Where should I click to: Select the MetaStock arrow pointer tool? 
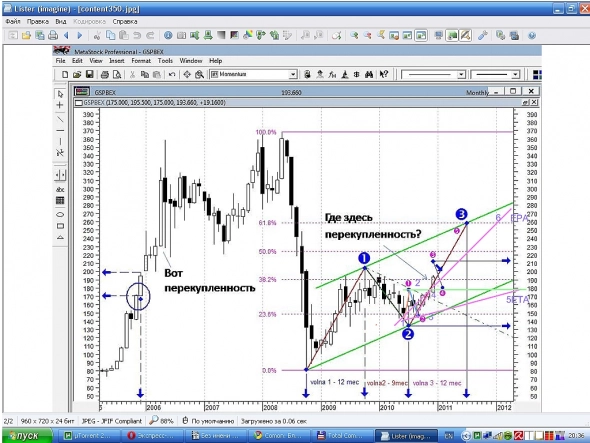[60, 94]
